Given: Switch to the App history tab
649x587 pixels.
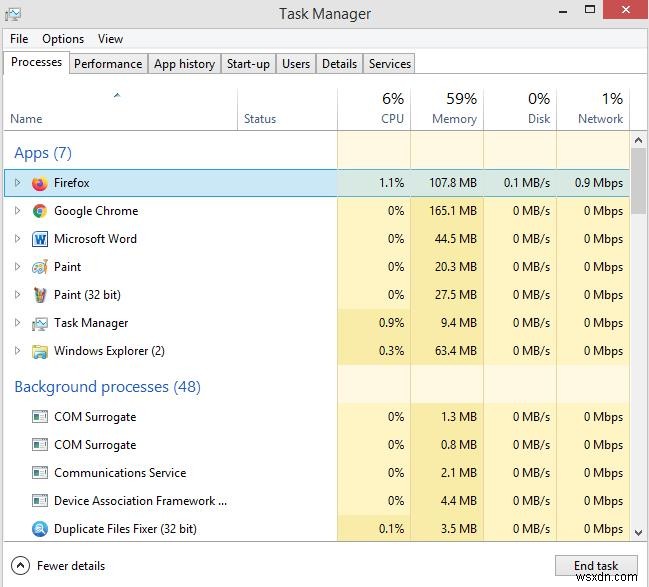Looking at the screenshot, I should click(184, 64).
